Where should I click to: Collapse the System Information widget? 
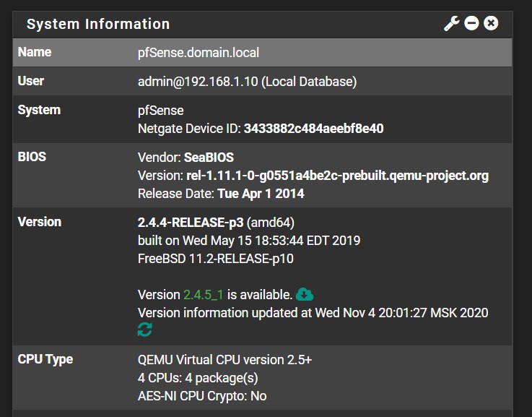point(471,23)
